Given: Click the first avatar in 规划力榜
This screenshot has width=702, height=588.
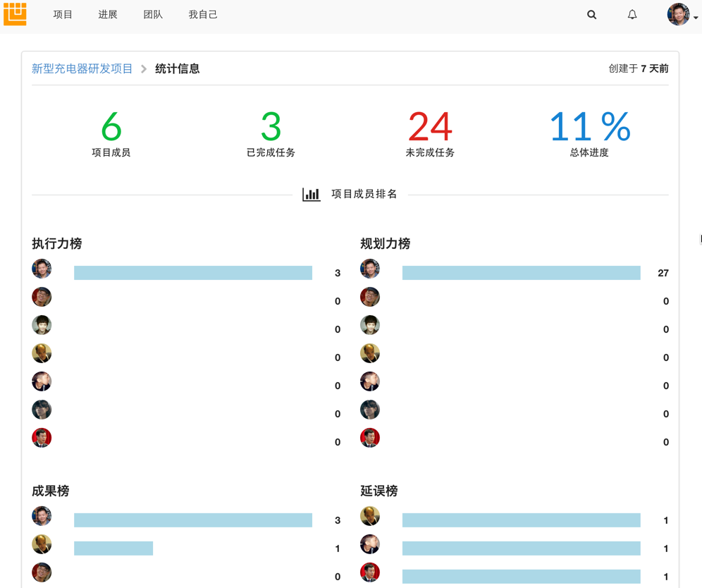Looking at the screenshot, I should [x=369, y=269].
